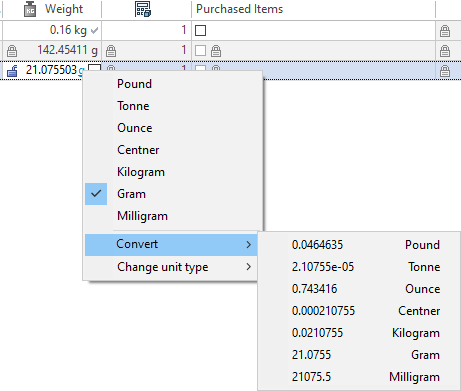Viewport: 461px width, 391px height.
Task: Convert value to 0.743416 Ounce
Action: 359,289
